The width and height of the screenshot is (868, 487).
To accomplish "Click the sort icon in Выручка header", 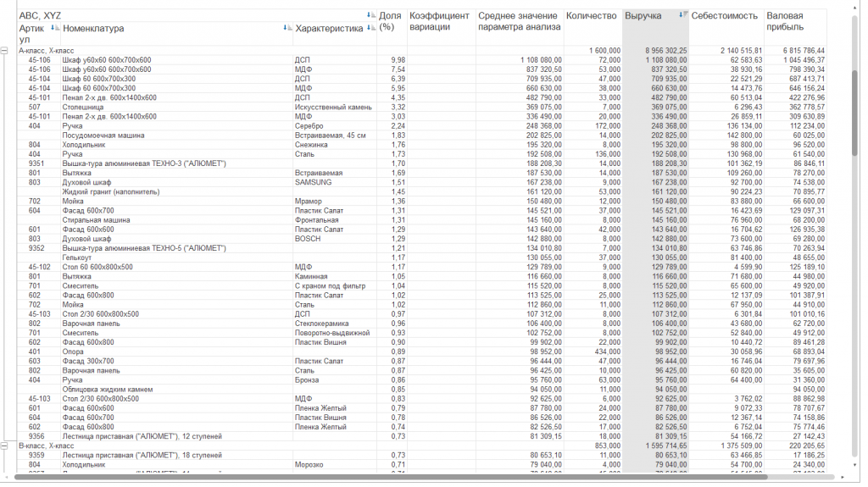I will 683,15.
